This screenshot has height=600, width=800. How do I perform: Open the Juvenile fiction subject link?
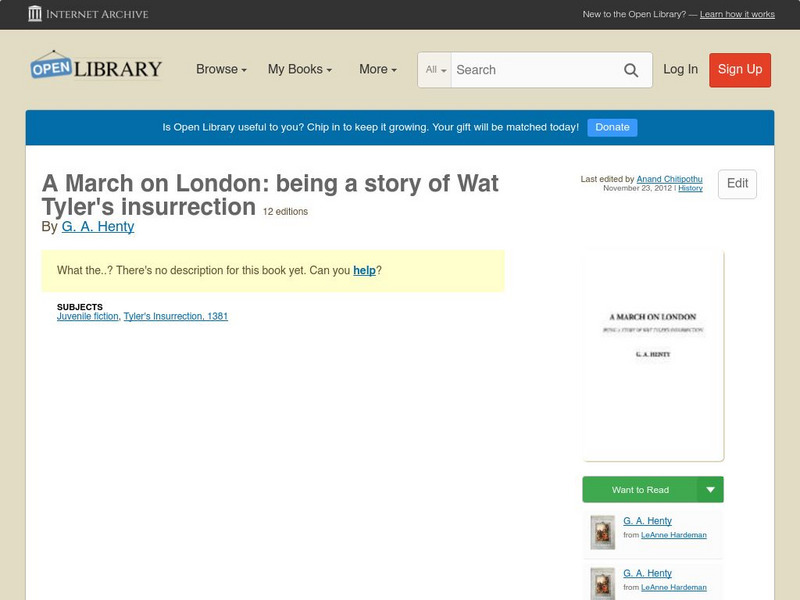[x=85, y=315]
